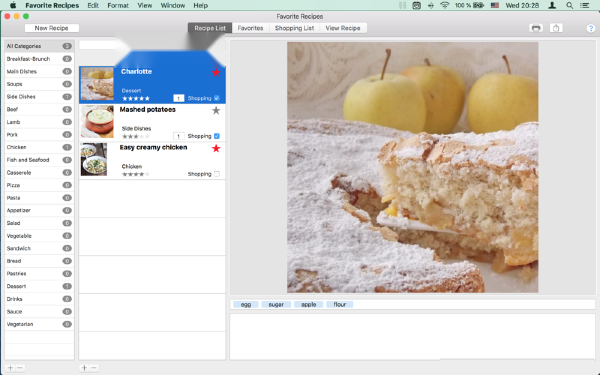Click the large Charlotte cake photo
Screen dimensions: 600x375
point(412,167)
